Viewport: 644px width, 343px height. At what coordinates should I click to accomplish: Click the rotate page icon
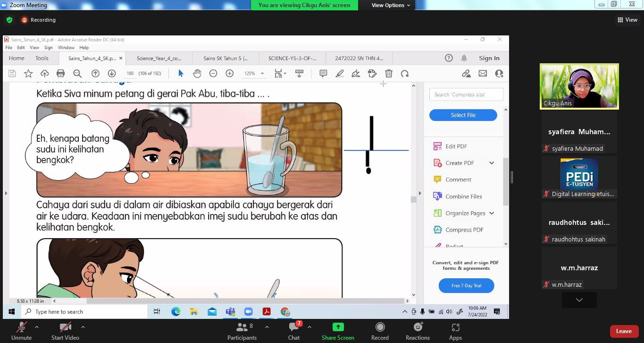[405, 74]
